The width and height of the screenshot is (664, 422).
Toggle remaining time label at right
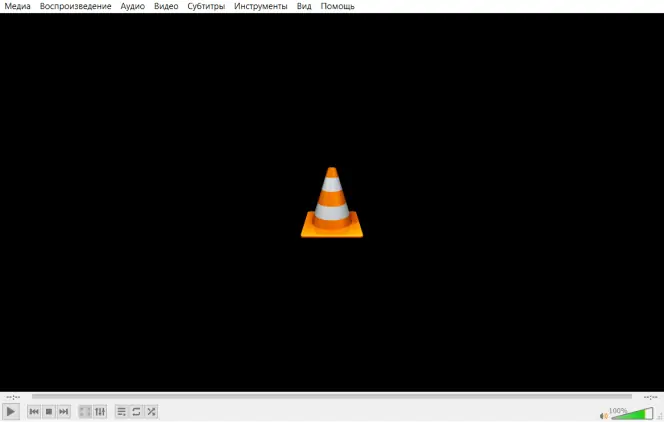(x=650, y=397)
